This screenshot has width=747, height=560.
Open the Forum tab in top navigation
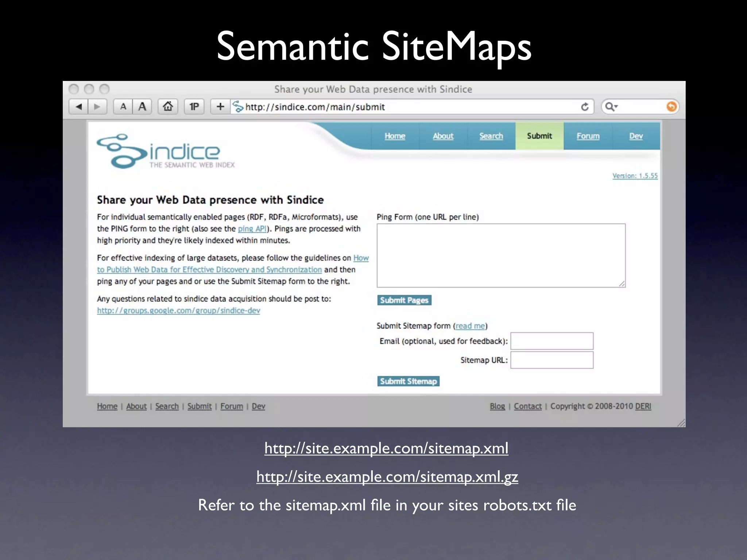588,136
